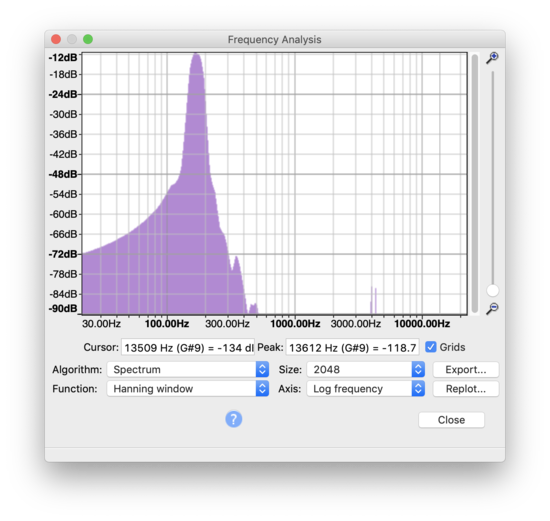
Task: Click the Replot... button
Action: 465,389
